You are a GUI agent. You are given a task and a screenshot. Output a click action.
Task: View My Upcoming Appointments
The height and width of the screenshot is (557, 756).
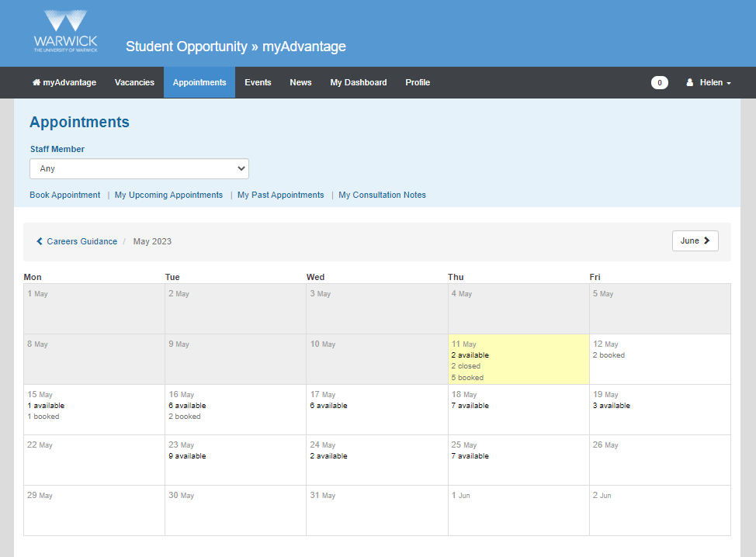pos(168,195)
